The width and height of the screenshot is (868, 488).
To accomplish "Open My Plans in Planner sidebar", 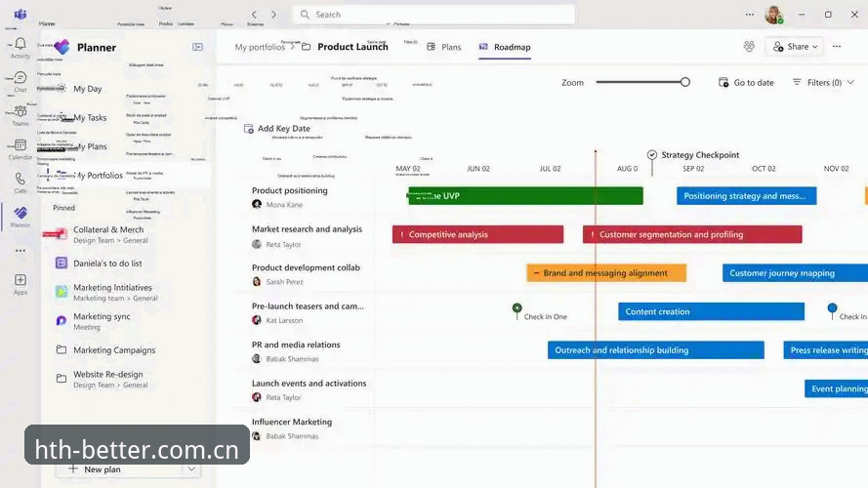I will (x=90, y=146).
